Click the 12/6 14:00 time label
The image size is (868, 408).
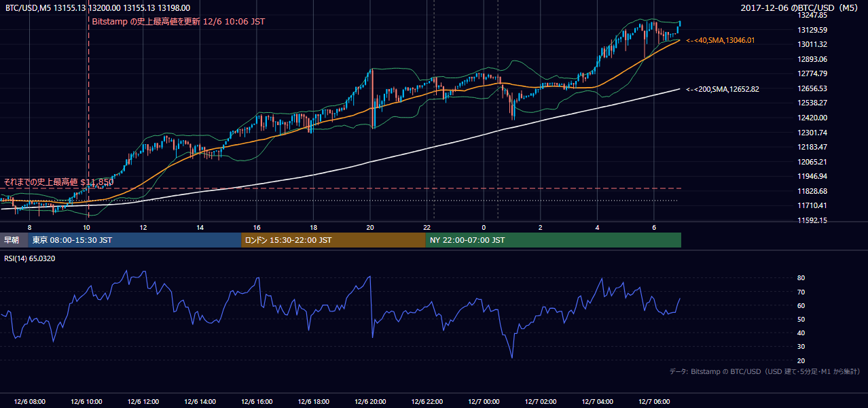tap(200, 402)
